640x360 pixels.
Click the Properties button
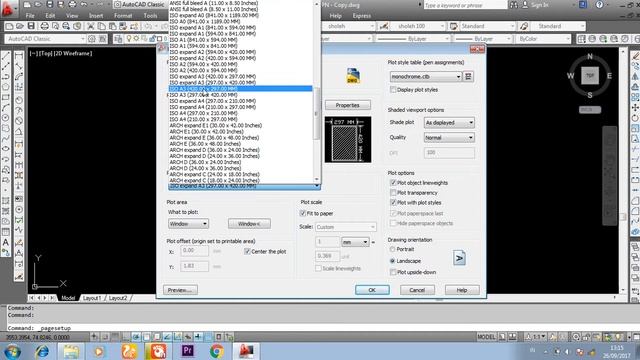348,105
